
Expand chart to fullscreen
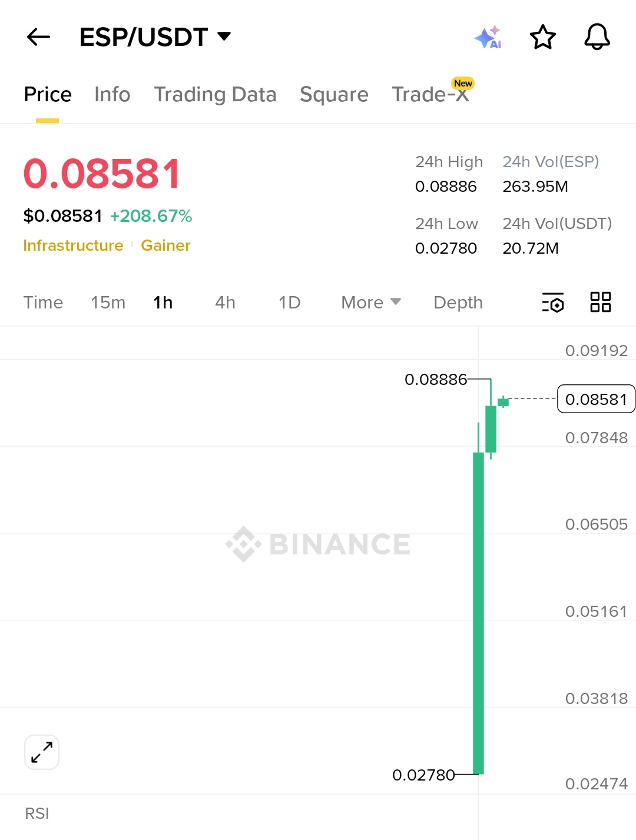[x=42, y=752]
